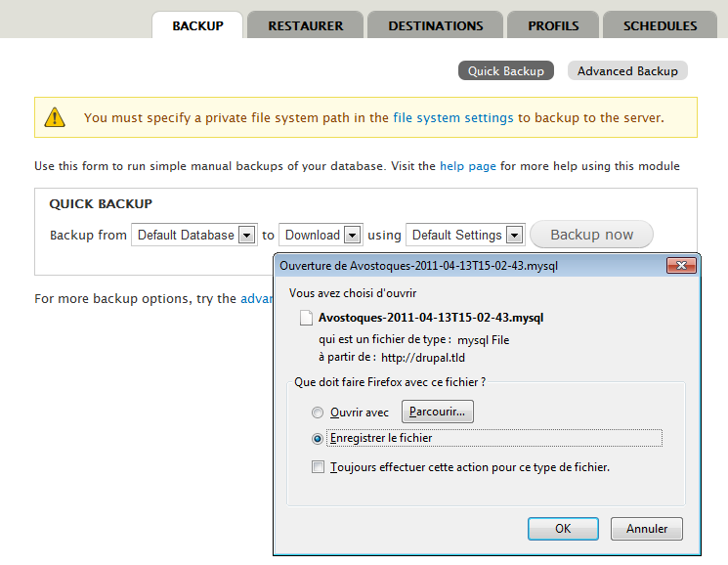The height and width of the screenshot is (565, 728).
Task: Switch to Advanced Backup mode
Action: (627, 71)
